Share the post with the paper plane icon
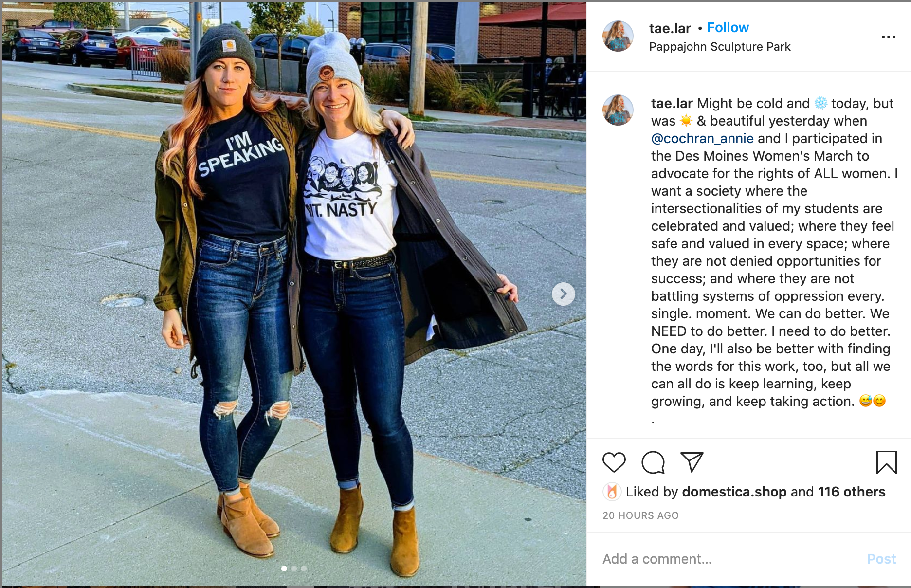The height and width of the screenshot is (588, 911). pos(692,462)
